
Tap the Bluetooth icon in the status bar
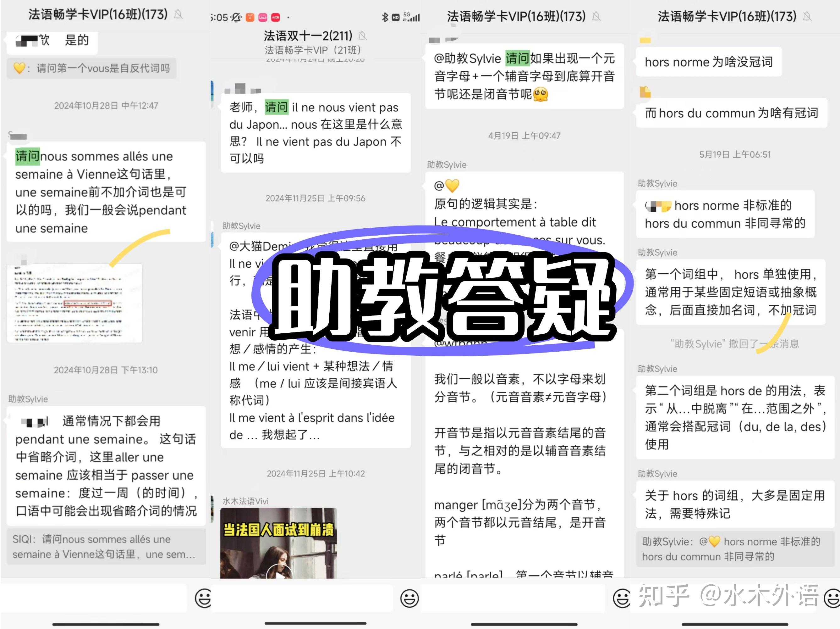[385, 17]
